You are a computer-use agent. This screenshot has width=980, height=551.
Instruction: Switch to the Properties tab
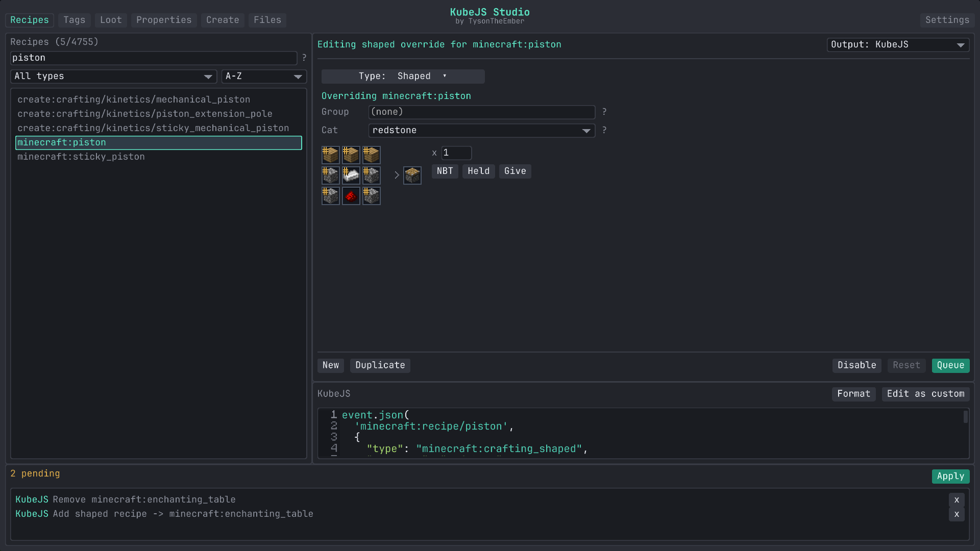click(x=164, y=20)
